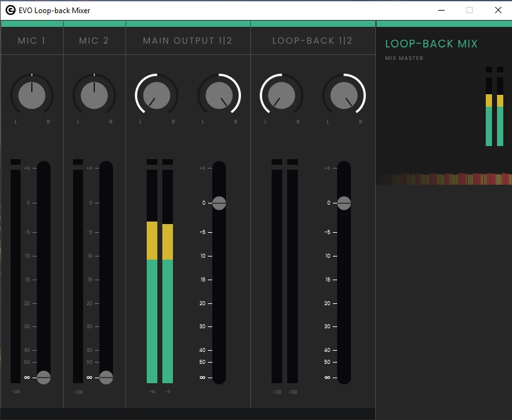
Task: Click the Main Output 1|2 fader handle
Action: [x=219, y=203]
